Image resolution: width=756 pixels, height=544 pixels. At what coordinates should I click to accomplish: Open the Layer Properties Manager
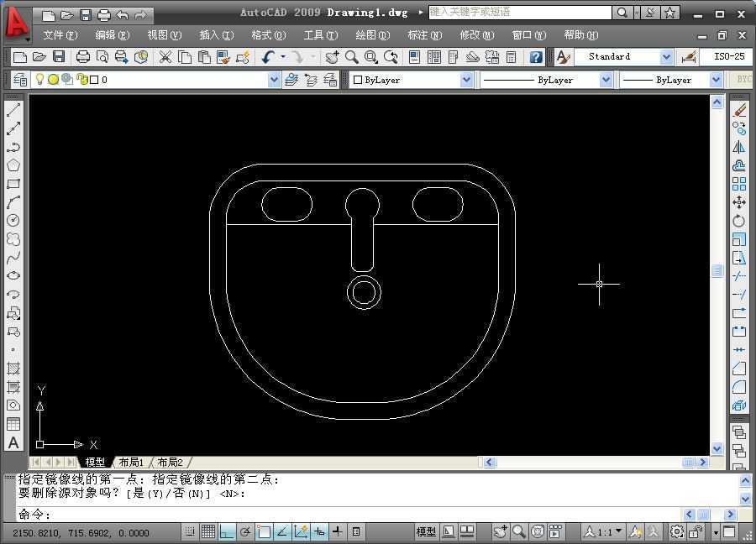(x=20, y=80)
